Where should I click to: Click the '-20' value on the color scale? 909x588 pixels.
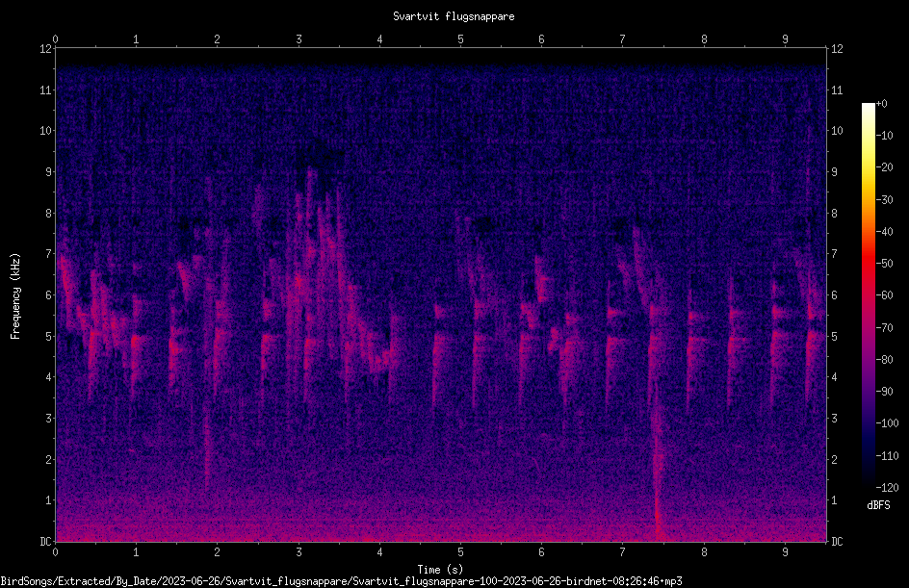click(x=885, y=167)
